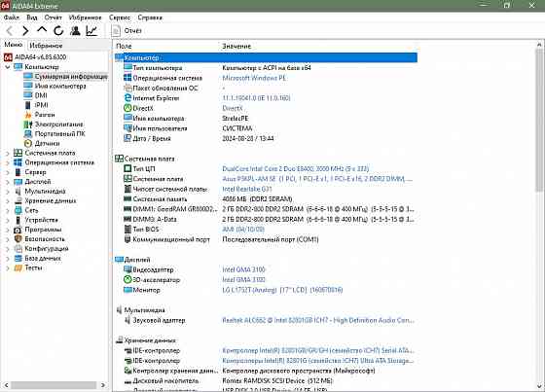Click the Тип BIOS value link
Screen dimensions: 545x392
click(x=243, y=229)
